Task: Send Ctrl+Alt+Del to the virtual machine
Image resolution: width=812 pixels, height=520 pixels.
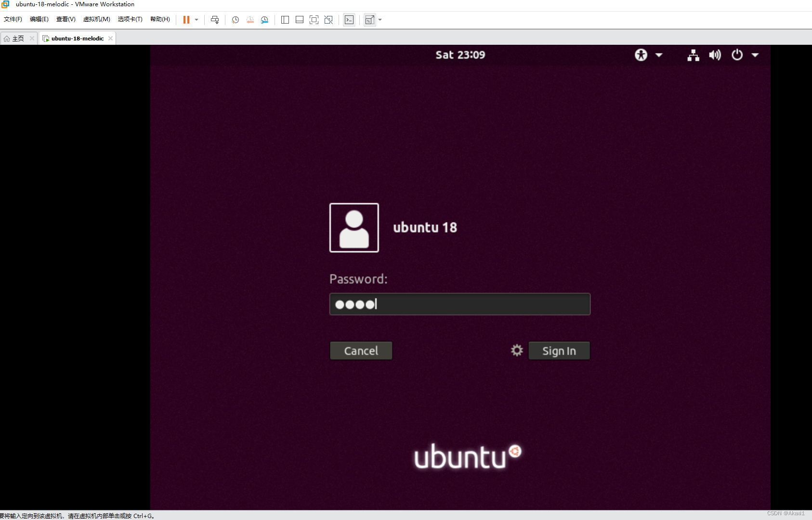Action: coord(215,20)
